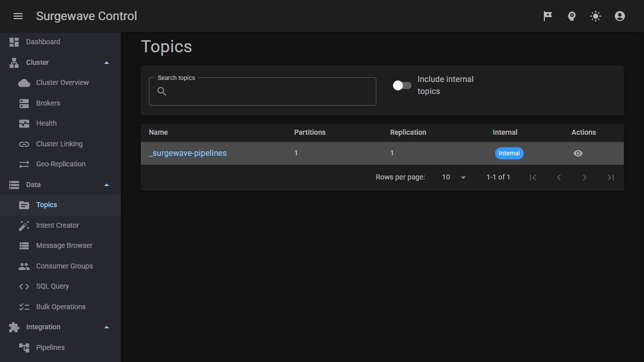
Task: Click the Dashboard grid icon
Action: 14,42
